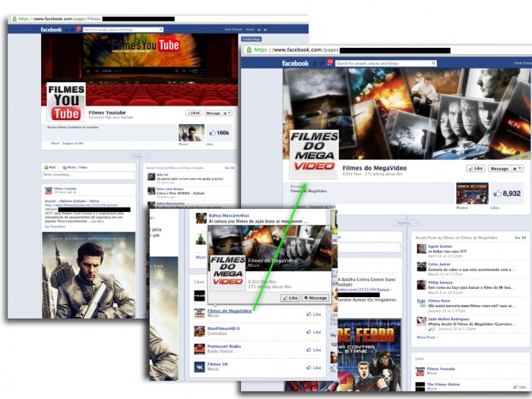Open Photos thumbnail on Filmes Youtube page
Image resolution: width=532 pixels, height=399 pixels.
click(192, 133)
